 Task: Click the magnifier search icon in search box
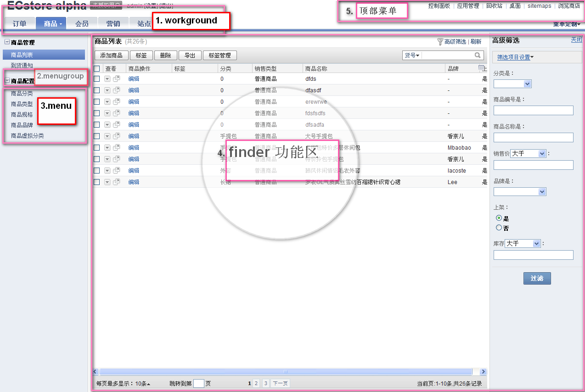tap(478, 55)
